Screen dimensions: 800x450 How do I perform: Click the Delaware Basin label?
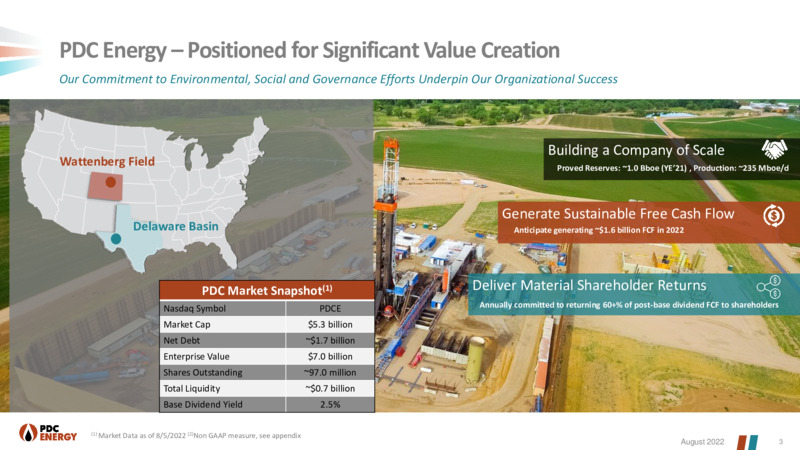(176, 226)
